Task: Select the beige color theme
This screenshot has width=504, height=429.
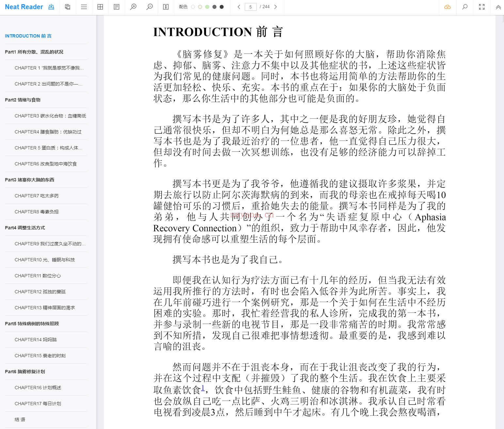Action: point(200,7)
